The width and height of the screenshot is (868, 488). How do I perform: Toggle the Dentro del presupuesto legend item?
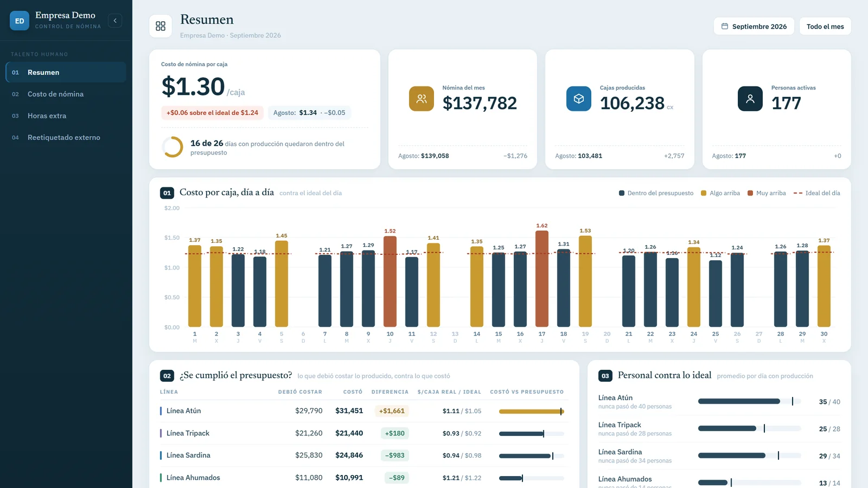pyautogui.click(x=656, y=193)
